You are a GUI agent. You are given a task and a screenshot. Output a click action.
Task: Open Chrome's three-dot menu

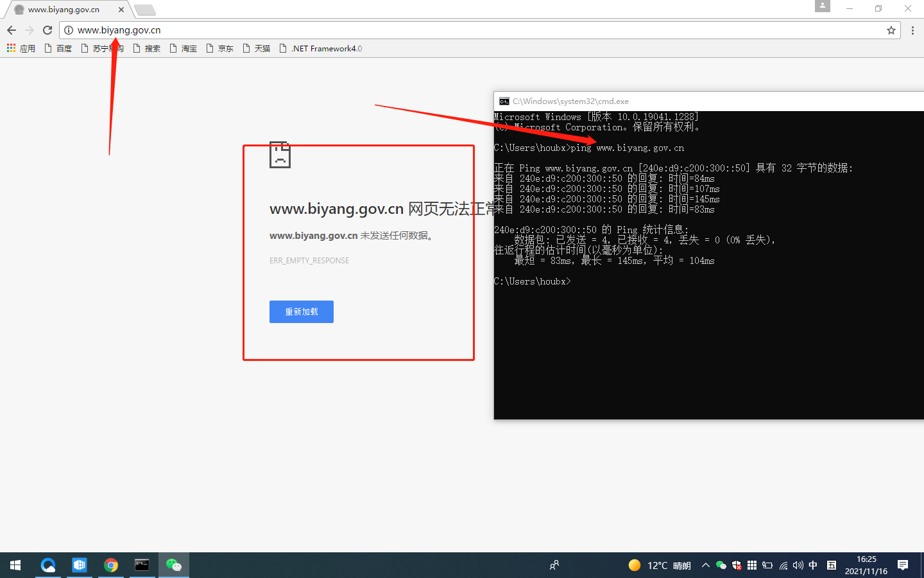(912, 30)
